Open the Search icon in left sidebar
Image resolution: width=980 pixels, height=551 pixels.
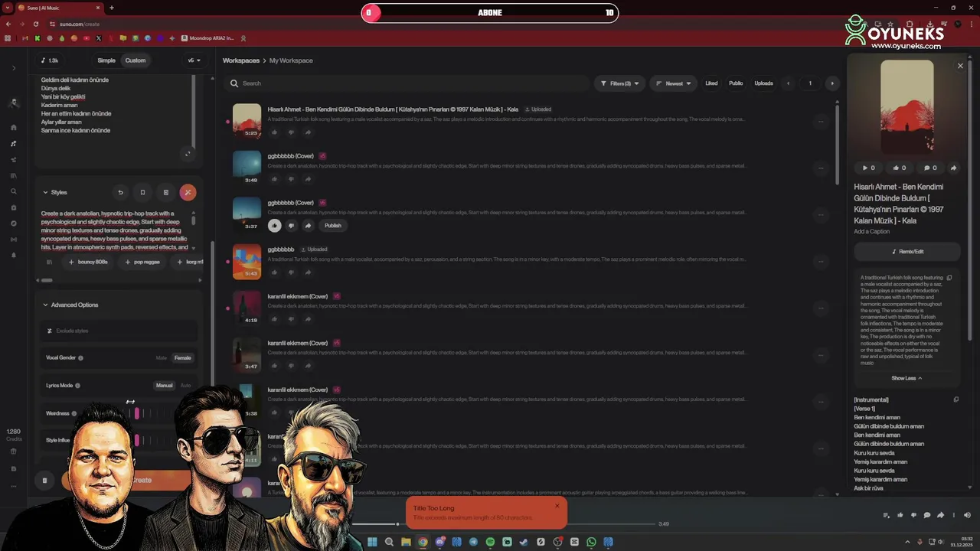coord(14,192)
